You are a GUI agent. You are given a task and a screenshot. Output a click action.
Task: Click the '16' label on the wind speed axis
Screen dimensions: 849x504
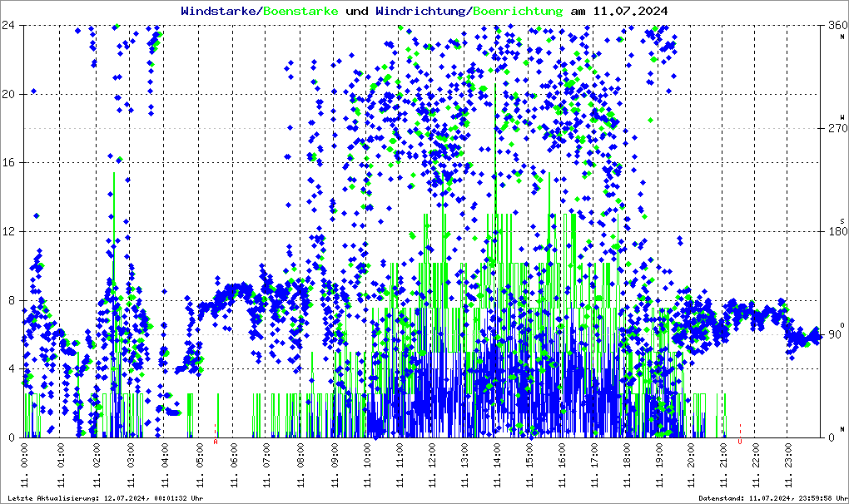pyautogui.click(x=8, y=162)
